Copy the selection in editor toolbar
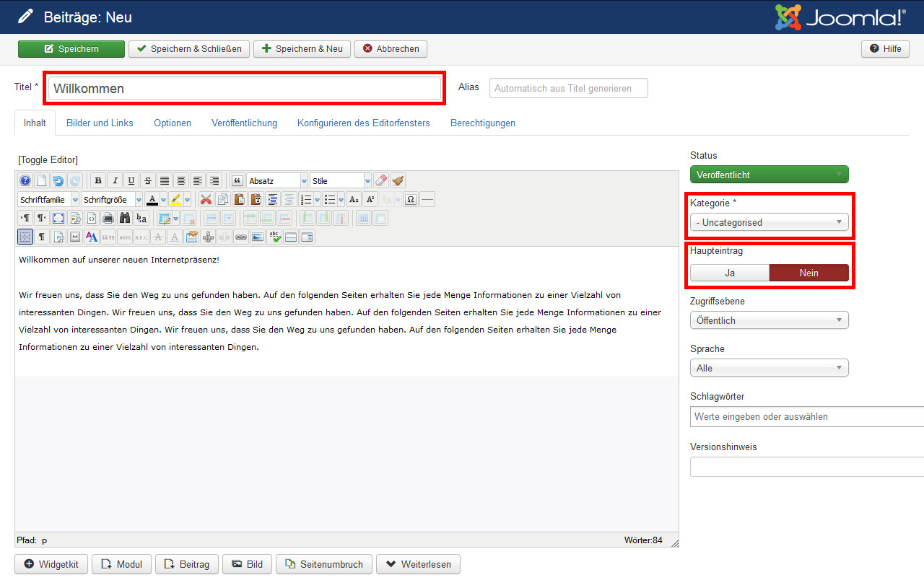Screen dimensions: 924x580 [x=223, y=200]
